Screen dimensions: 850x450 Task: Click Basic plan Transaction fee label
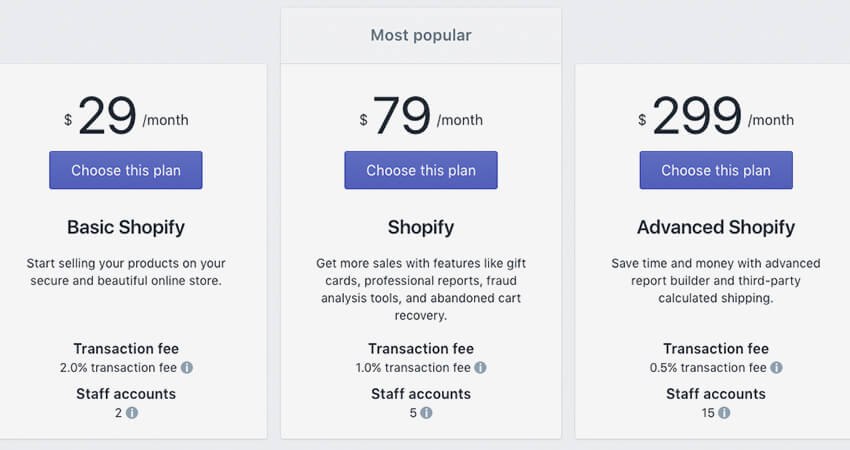pos(126,349)
